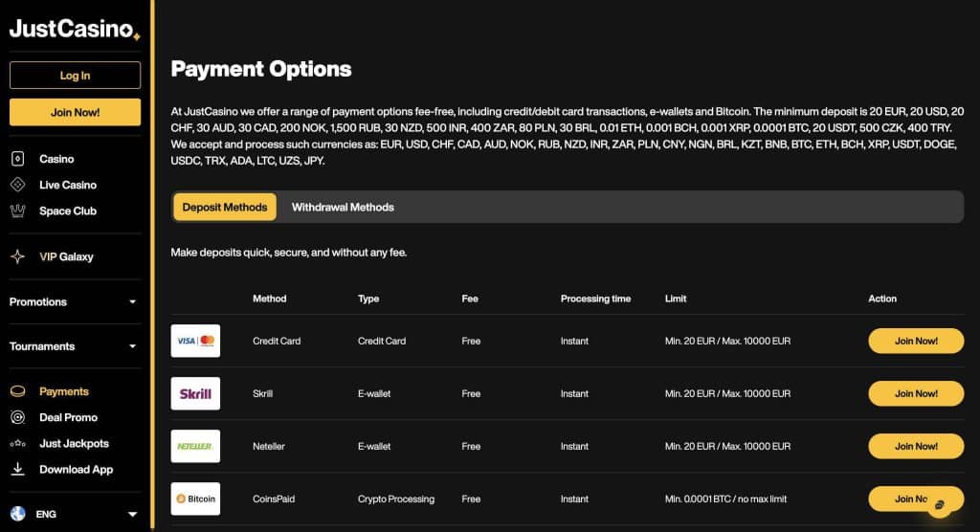Click the Tournaments label
Viewport: 980px width, 532px height.
pos(42,346)
